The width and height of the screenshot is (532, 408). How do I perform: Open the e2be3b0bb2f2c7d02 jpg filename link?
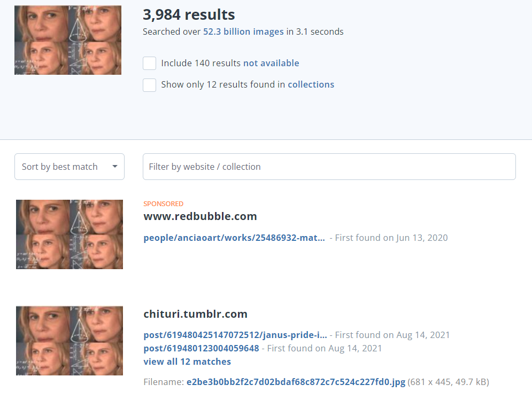click(x=296, y=382)
